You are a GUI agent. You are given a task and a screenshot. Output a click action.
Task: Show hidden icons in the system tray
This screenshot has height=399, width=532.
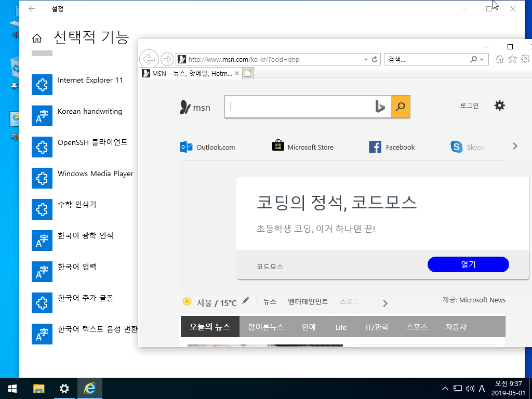point(445,389)
